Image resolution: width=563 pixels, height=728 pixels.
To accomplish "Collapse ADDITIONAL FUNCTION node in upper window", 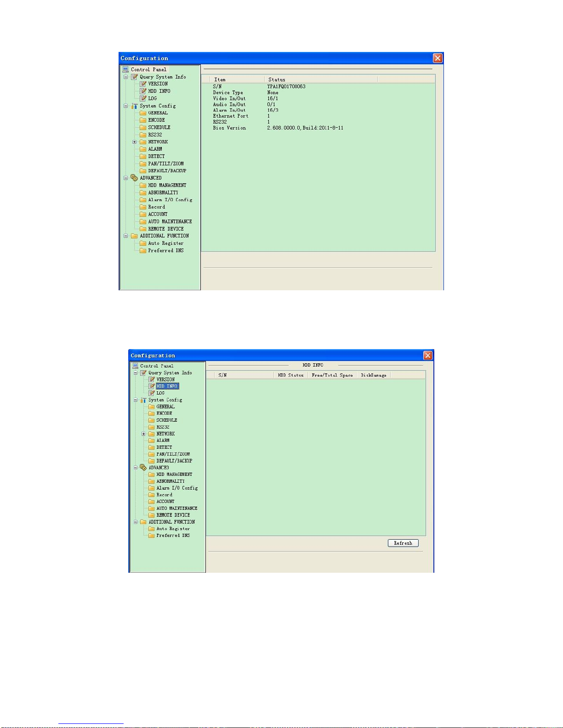I will point(125,236).
